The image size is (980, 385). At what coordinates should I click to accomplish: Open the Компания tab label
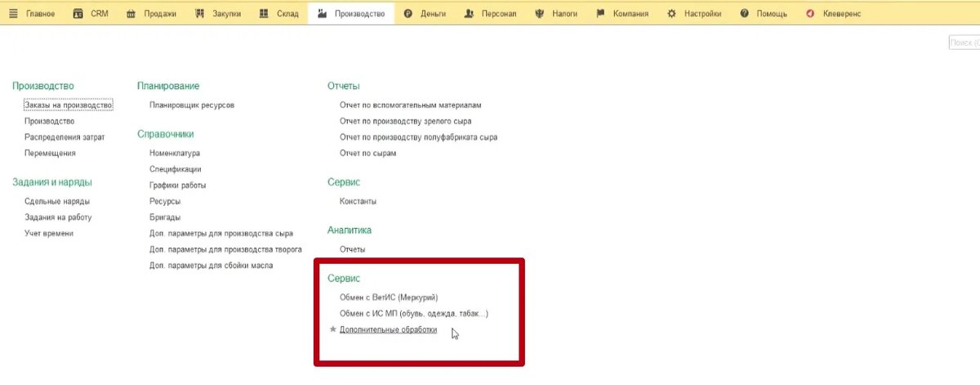pos(630,15)
